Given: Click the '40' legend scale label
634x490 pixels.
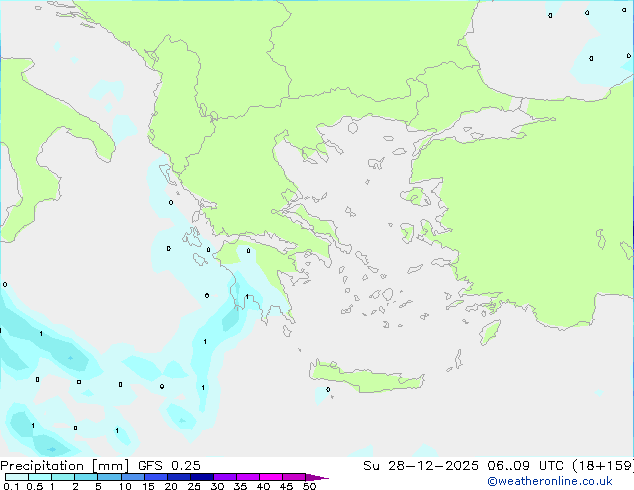Looking at the screenshot, I should click(x=263, y=486).
